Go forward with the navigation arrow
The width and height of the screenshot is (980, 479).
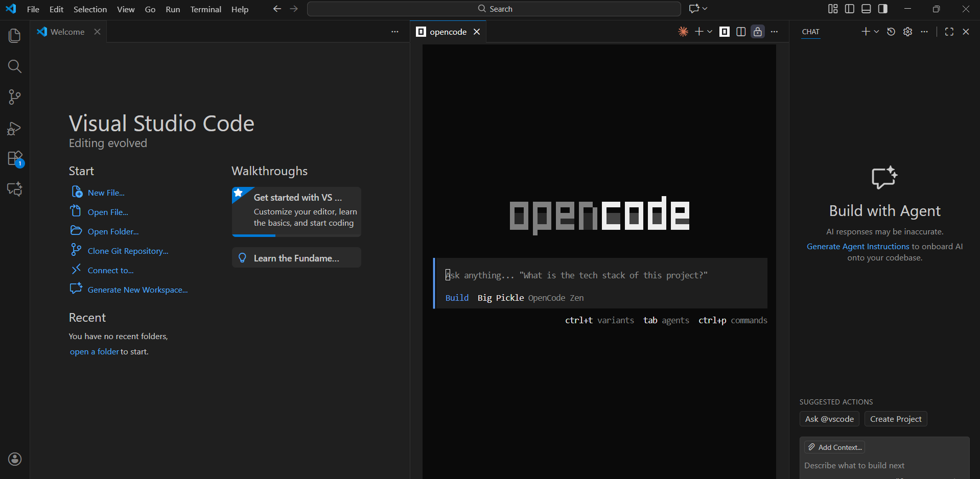(294, 9)
